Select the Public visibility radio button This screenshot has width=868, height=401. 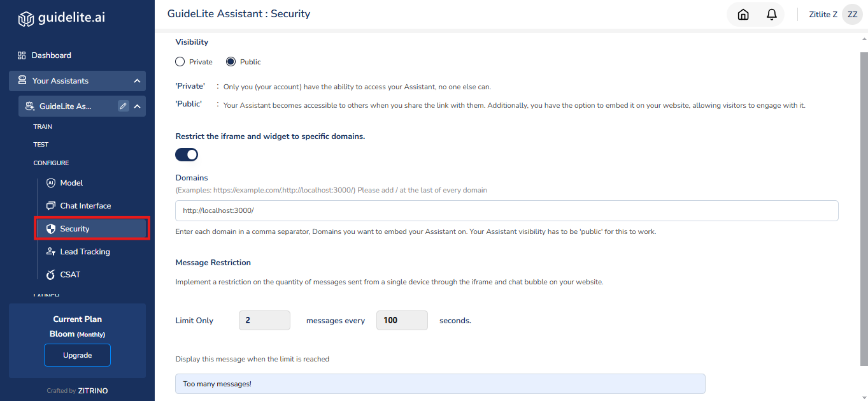[231, 62]
